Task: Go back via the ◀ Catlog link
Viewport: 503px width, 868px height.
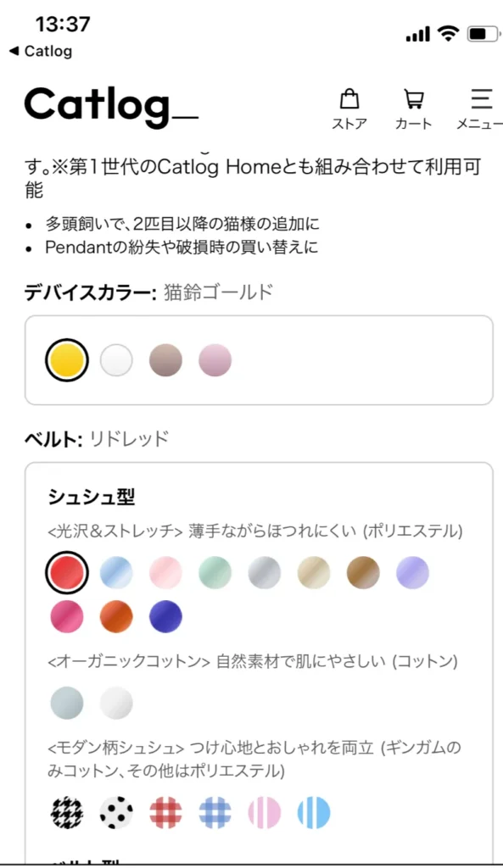Action: (x=38, y=51)
